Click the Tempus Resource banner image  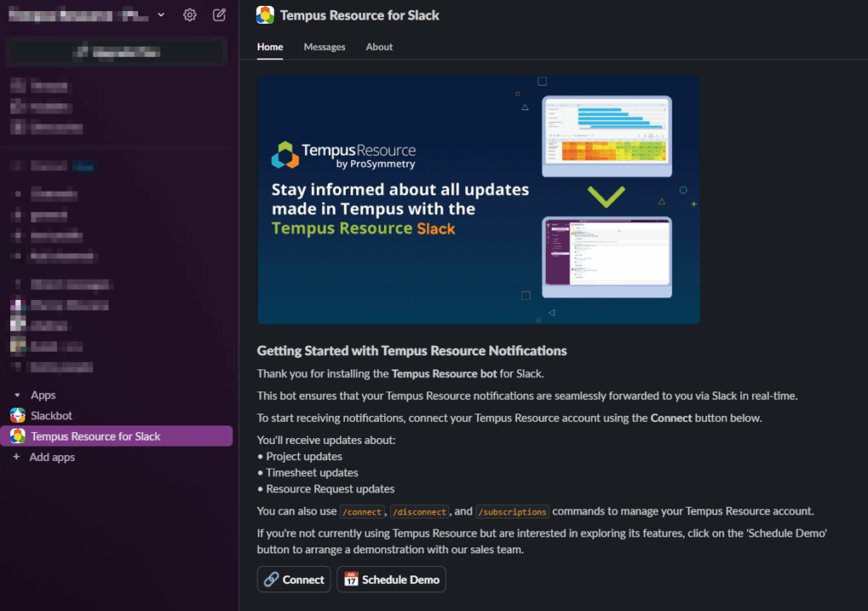(x=478, y=200)
